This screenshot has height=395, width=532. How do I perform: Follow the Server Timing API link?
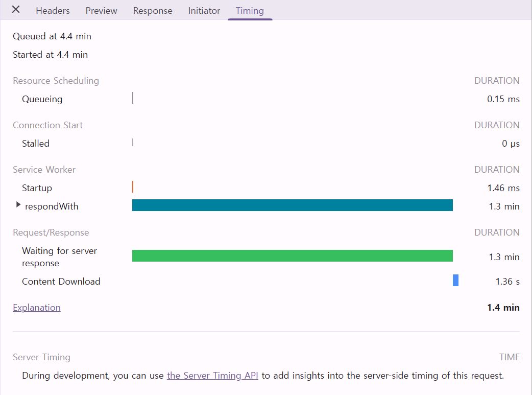click(212, 376)
